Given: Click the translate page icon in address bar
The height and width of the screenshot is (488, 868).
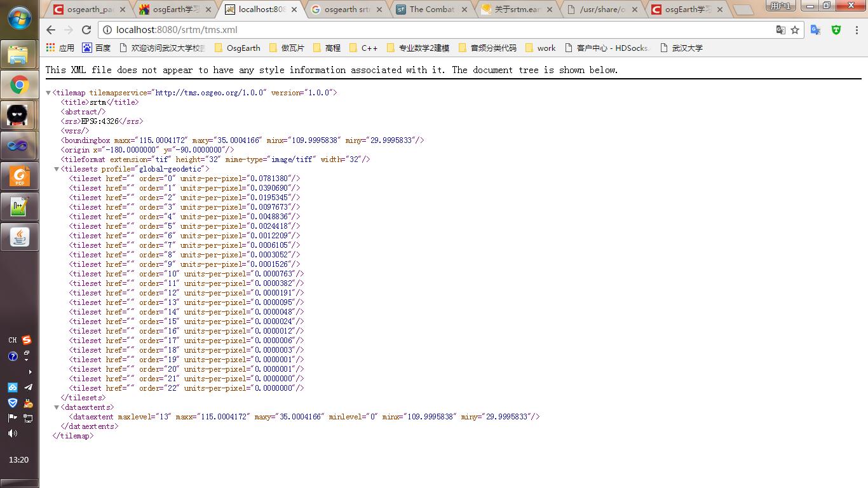Looking at the screenshot, I should click(781, 30).
